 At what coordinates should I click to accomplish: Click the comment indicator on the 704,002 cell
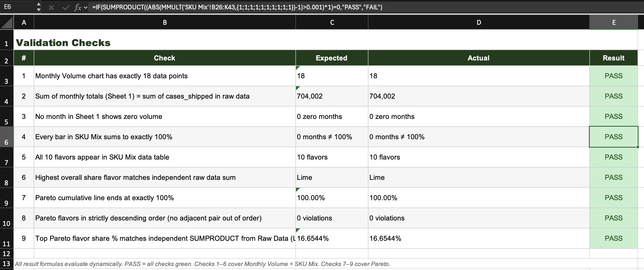coord(297,88)
